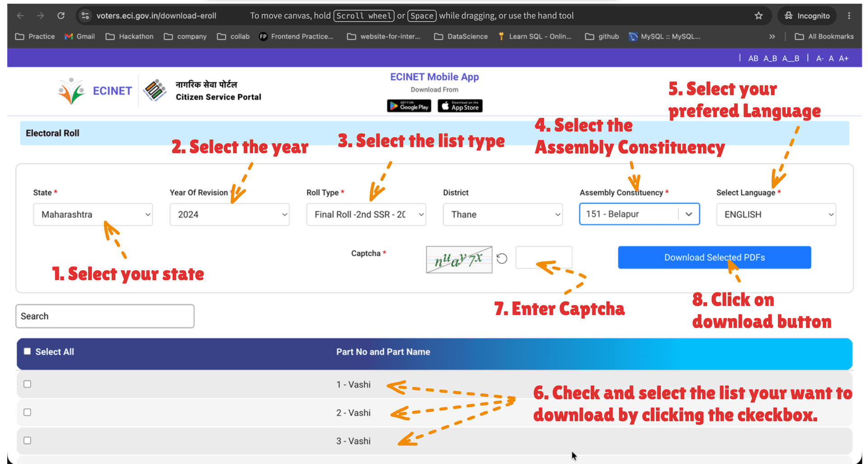This screenshot has height=464, width=868.
Task: Click the '3 - Vashi' part name text
Action: tap(353, 441)
